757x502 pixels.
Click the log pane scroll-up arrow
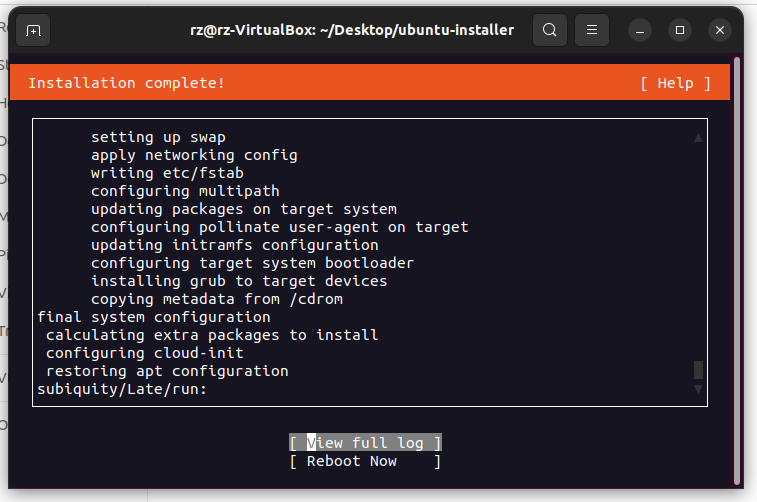pyautogui.click(x=699, y=138)
